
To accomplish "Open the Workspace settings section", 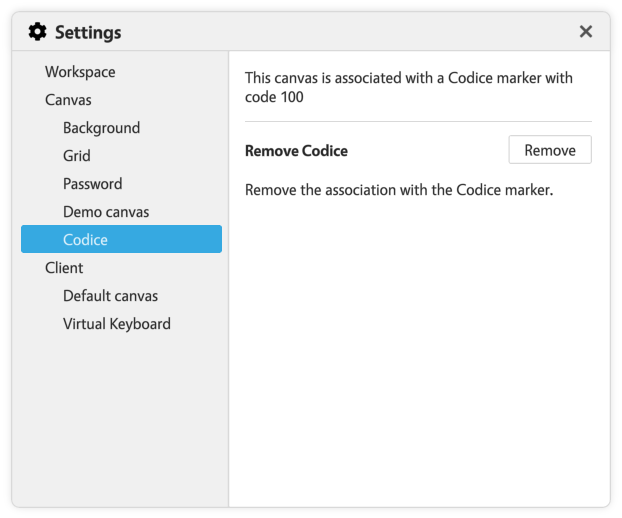I will point(80,72).
